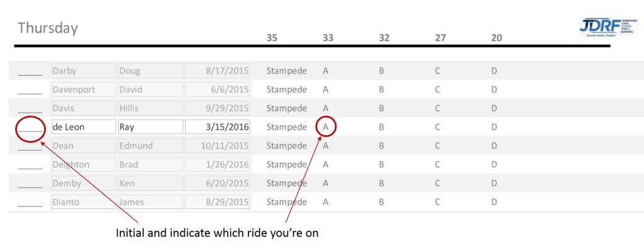The height and width of the screenshot is (248, 644).
Task: Select ride A in Dianto row
Action: (326, 202)
